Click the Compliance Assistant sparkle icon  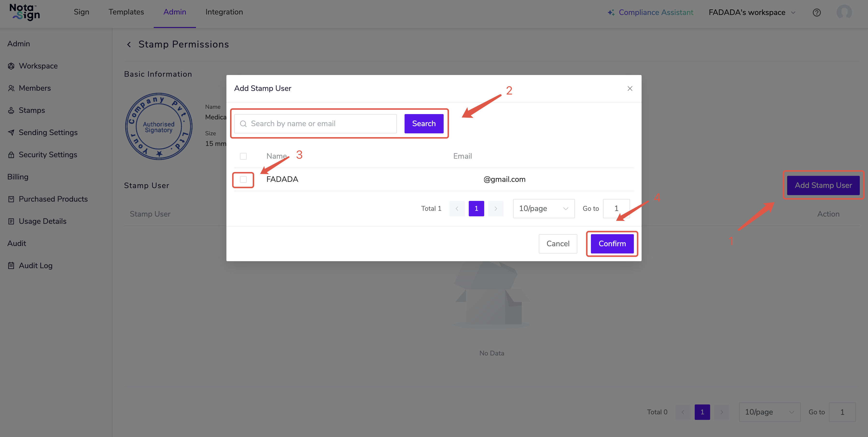(x=611, y=13)
